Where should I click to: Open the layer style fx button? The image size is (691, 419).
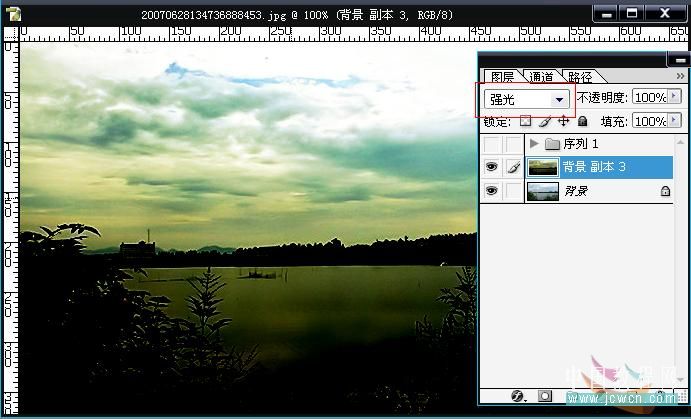tap(518, 396)
